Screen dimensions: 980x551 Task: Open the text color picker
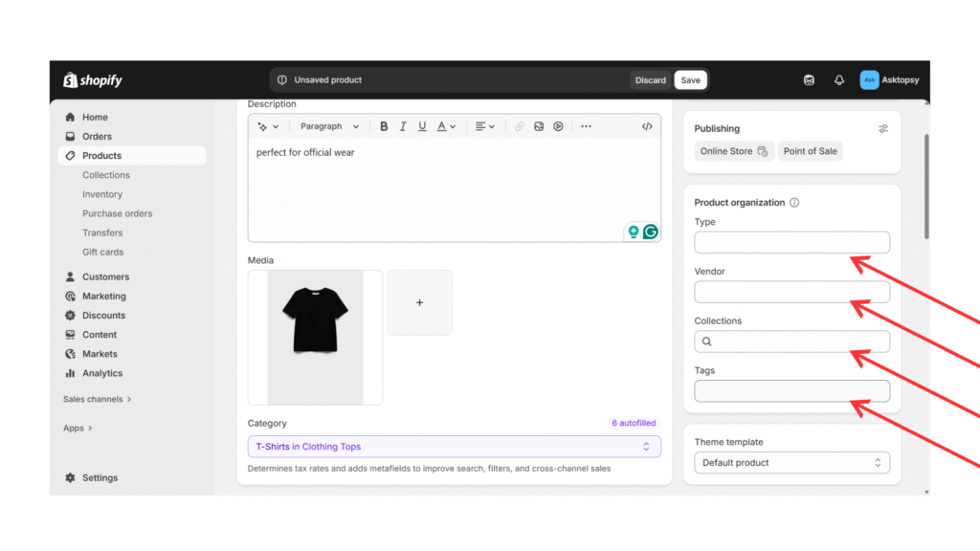pos(446,126)
